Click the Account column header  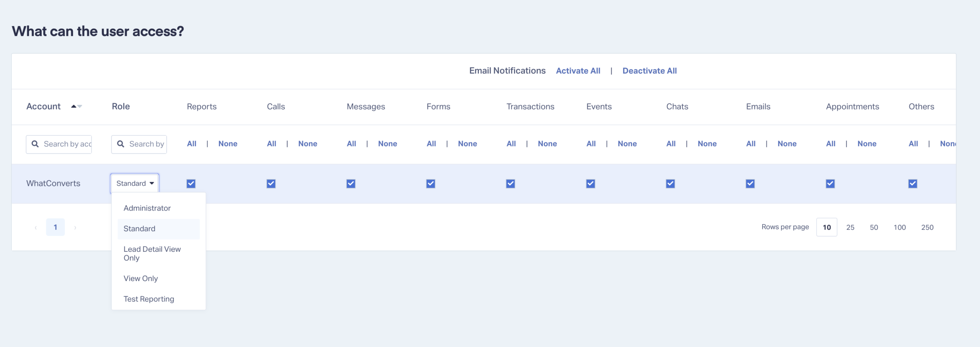pyautogui.click(x=43, y=106)
